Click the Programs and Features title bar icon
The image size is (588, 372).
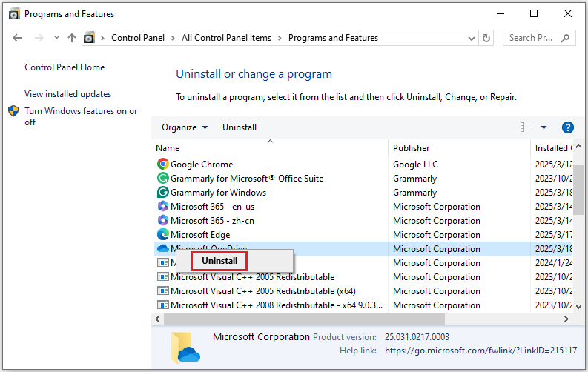tap(14, 14)
